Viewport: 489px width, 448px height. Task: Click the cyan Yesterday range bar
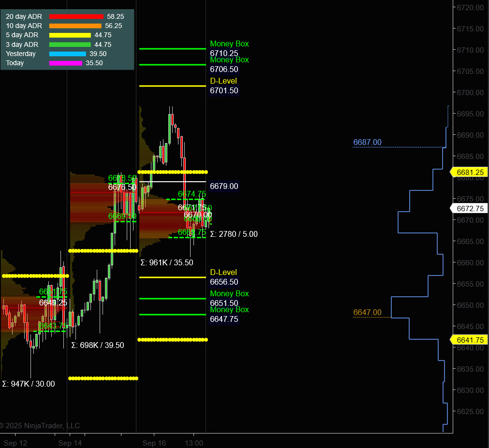coord(67,54)
